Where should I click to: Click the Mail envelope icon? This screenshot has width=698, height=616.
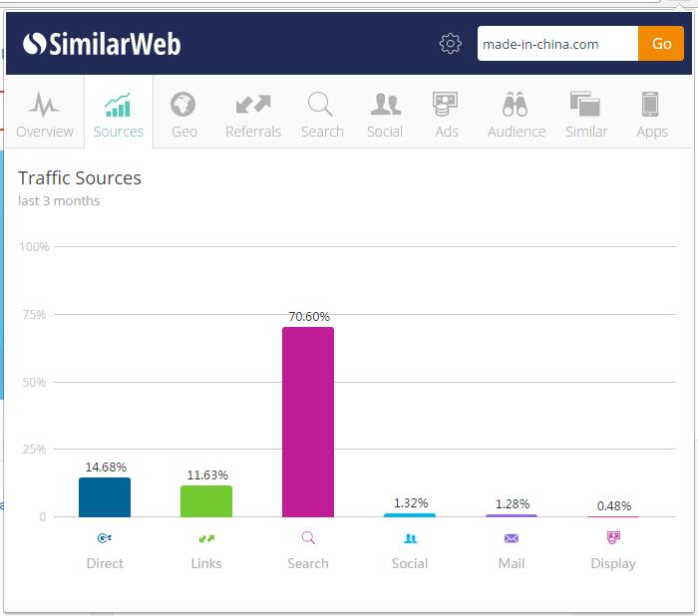click(512, 538)
